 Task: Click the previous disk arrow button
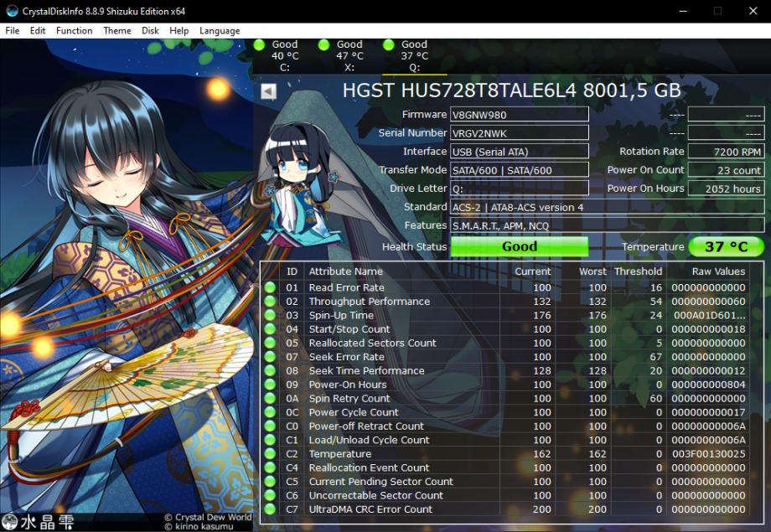click(268, 91)
